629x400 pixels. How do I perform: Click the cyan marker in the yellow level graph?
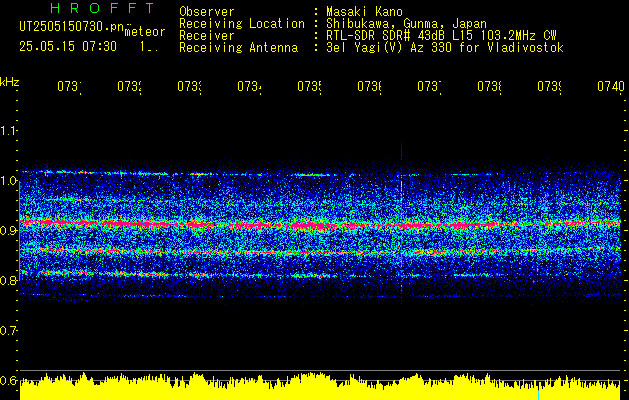[538, 393]
